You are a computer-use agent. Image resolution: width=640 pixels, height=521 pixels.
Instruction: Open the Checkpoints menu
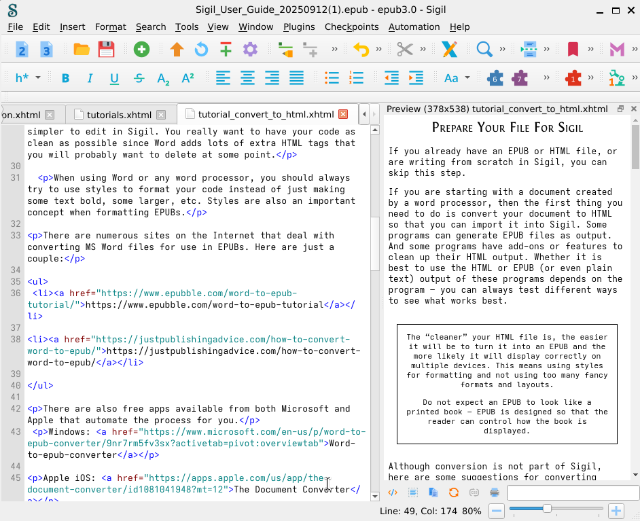351,26
